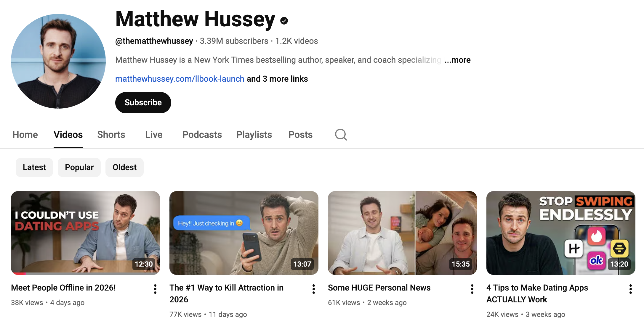Sort videos by Latest
This screenshot has width=644, height=329.
tap(34, 167)
